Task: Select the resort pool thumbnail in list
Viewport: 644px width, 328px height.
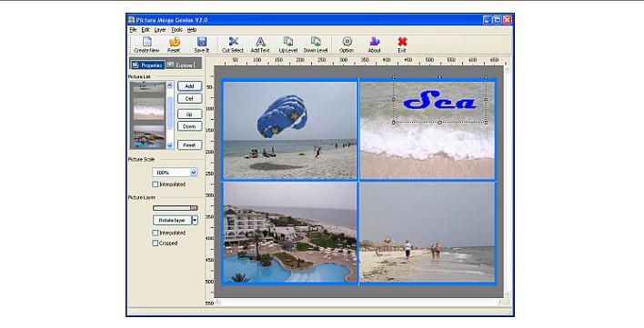Action: tap(148, 137)
